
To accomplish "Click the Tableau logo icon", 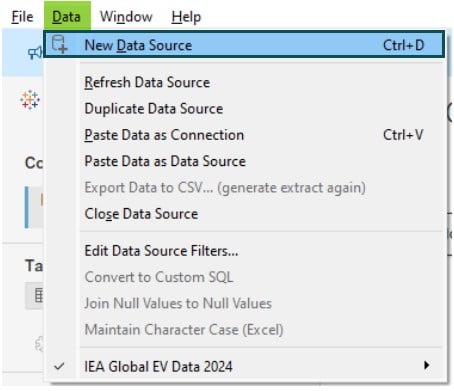I will (x=30, y=100).
